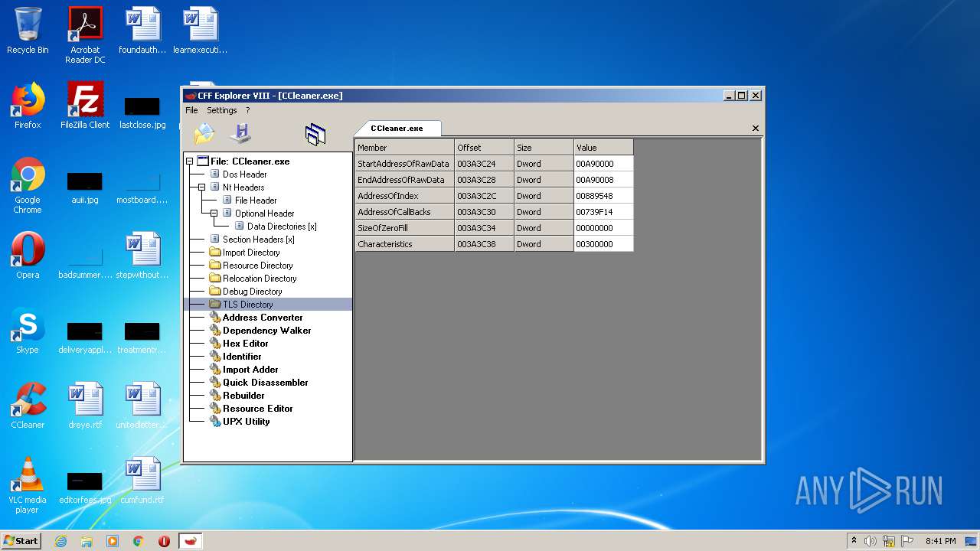
Task: Open Rebuilder tool
Action: (x=243, y=396)
